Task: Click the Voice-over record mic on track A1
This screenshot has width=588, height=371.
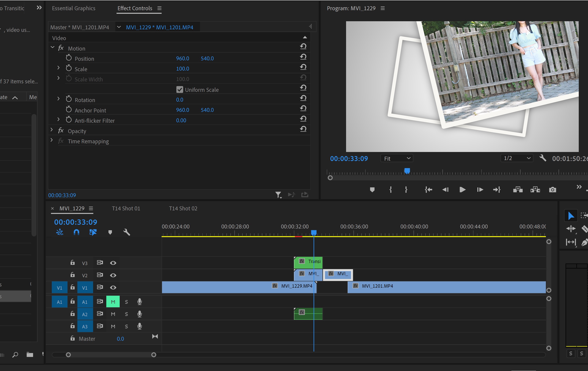Action: tap(140, 301)
